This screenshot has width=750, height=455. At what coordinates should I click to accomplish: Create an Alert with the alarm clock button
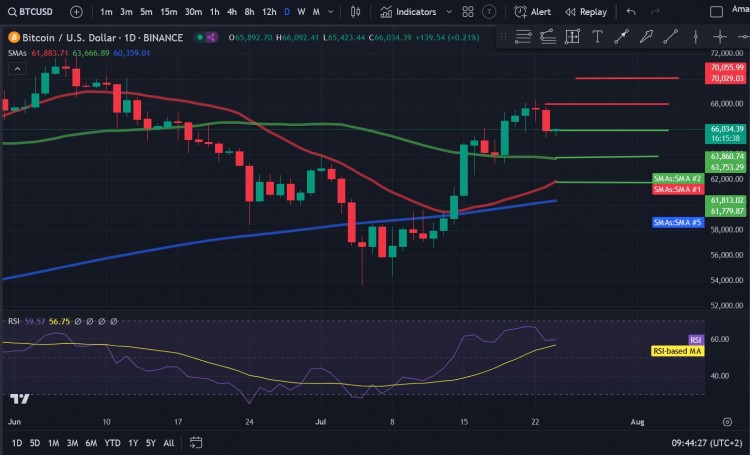pos(532,12)
